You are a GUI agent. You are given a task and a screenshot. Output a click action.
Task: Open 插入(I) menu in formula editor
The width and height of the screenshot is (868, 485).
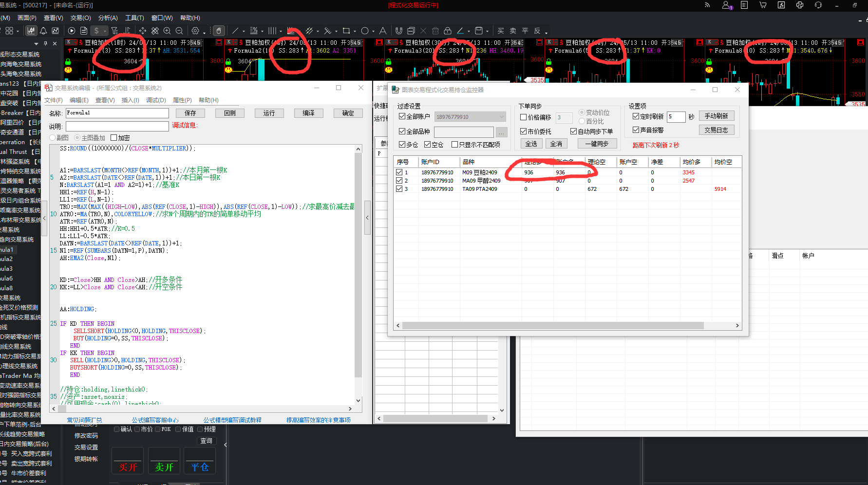pos(130,100)
